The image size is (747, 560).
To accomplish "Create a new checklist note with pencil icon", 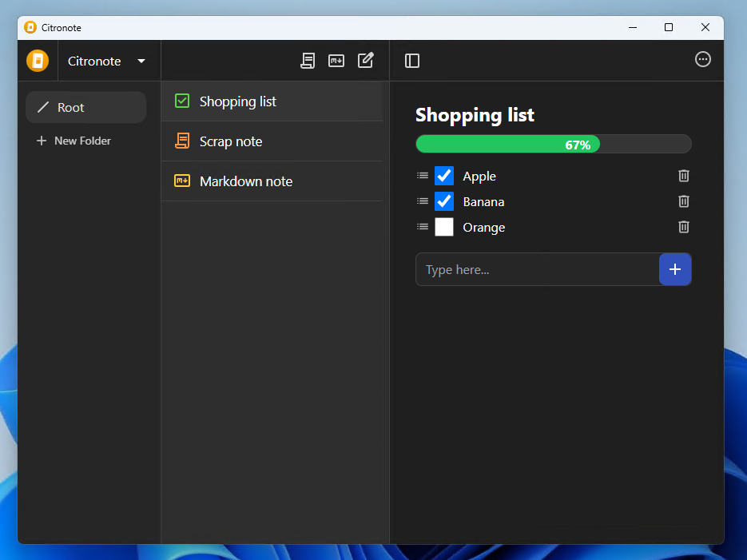I will point(366,61).
